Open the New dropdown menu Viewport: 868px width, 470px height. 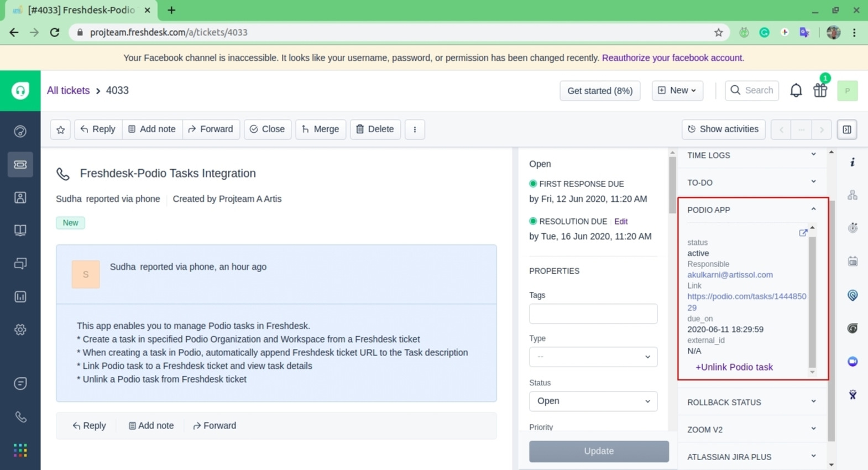tap(677, 91)
